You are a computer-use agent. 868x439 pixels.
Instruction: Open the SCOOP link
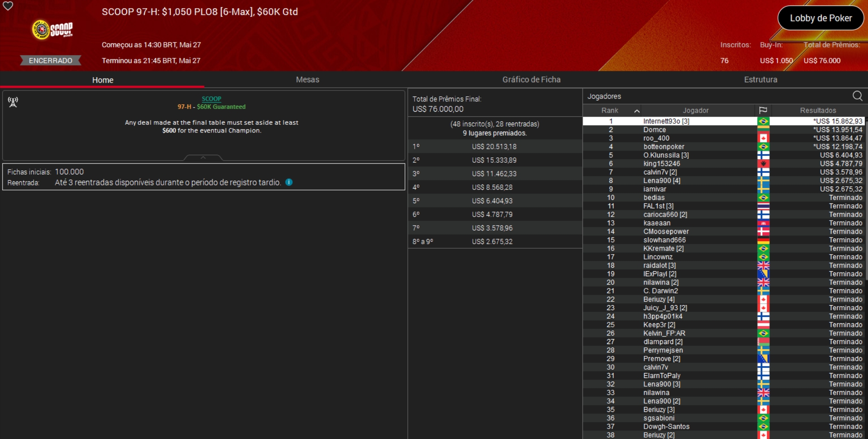(x=211, y=99)
